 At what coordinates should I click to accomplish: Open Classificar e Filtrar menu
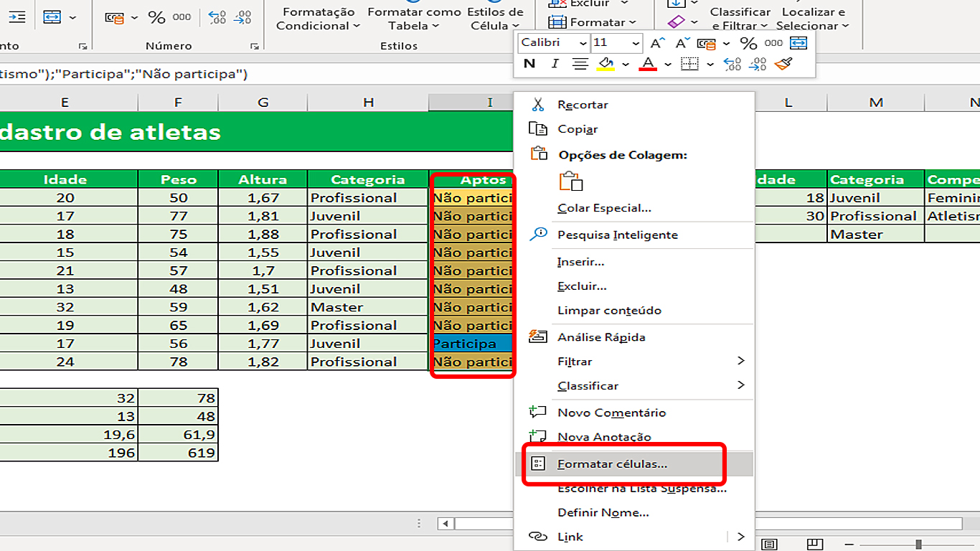point(740,19)
